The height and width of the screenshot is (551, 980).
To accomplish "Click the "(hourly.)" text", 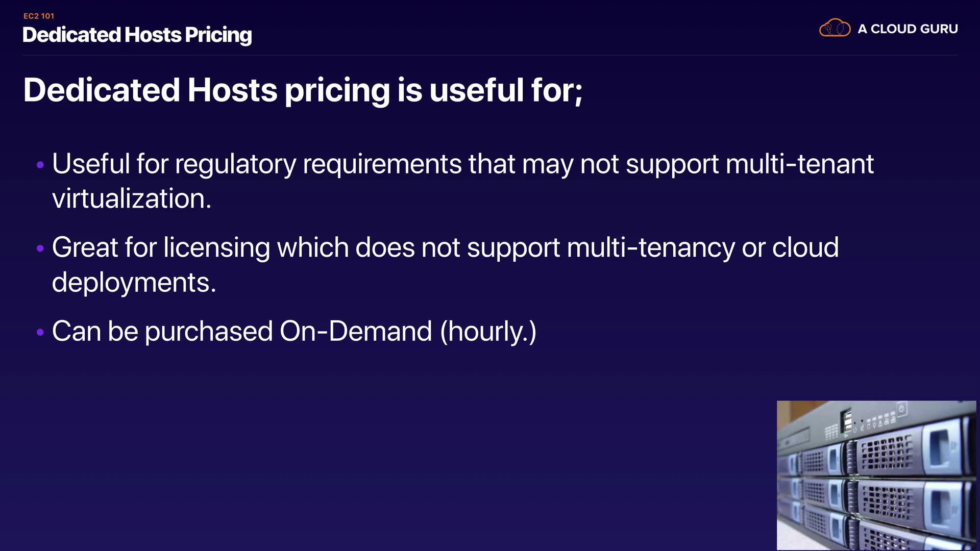I will [488, 332].
